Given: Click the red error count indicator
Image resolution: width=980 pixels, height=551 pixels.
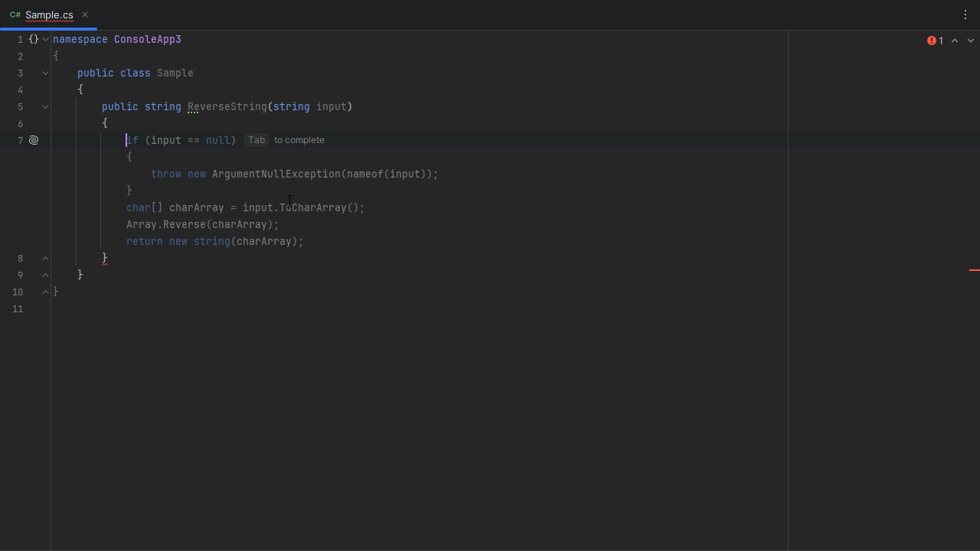Looking at the screenshot, I should pos(935,41).
